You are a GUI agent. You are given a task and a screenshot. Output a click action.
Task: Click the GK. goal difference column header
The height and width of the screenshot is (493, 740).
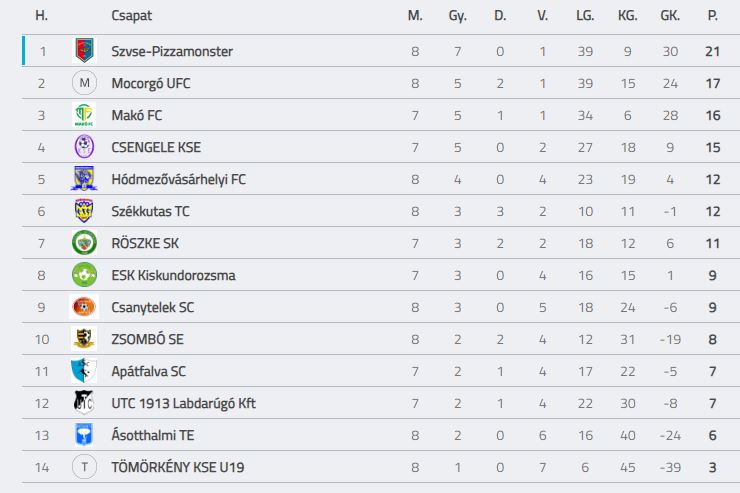(670, 16)
